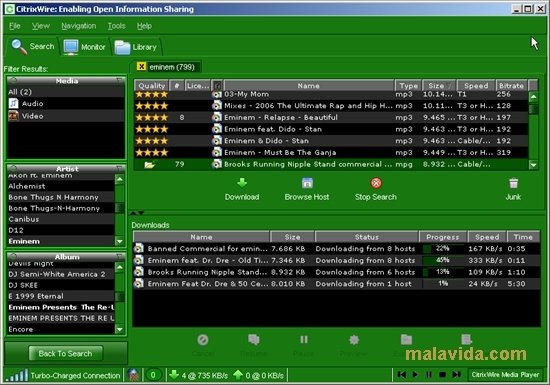
Task: Switch to the Library tab
Action: click(x=136, y=47)
